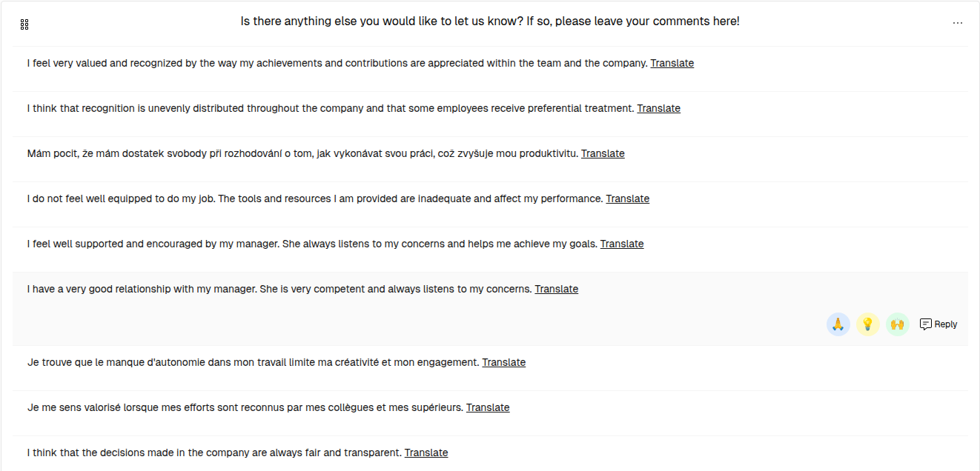This screenshot has width=980, height=471.
Task: Translate the 'recognition is unevenly distributed' comment
Action: pos(659,108)
